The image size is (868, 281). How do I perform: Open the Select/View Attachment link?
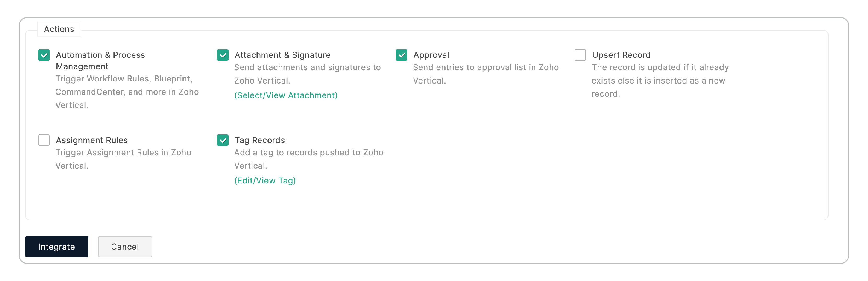[285, 95]
